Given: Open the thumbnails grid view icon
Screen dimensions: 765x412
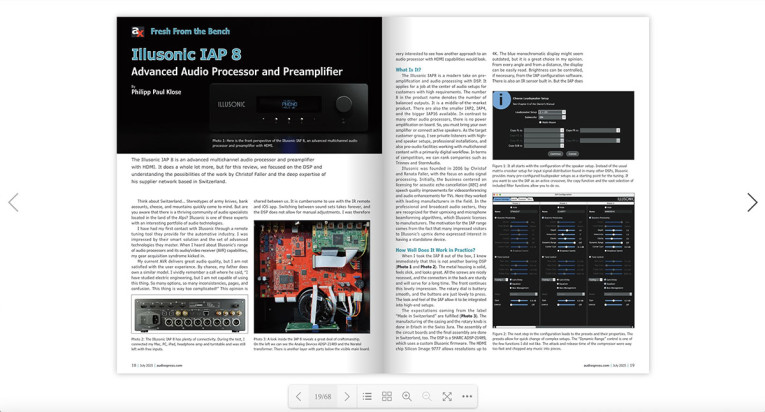Looking at the screenshot, I should click(x=387, y=396).
